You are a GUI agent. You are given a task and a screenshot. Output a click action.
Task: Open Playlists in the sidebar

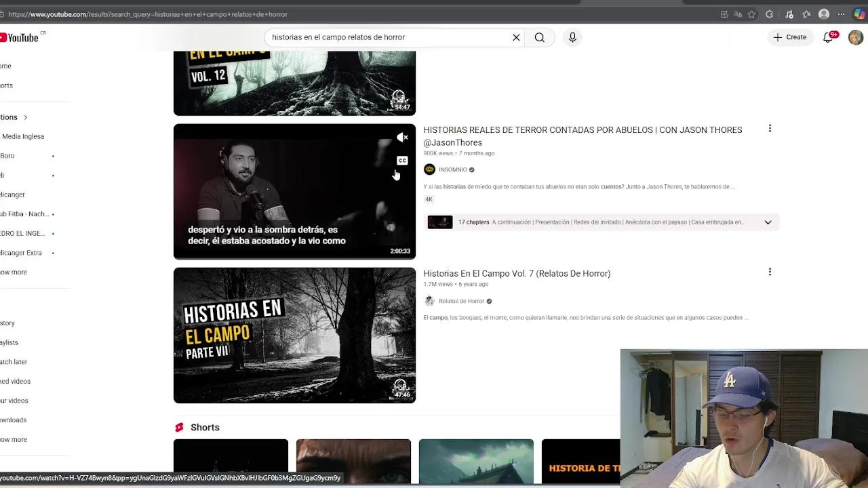coord(9,342)
